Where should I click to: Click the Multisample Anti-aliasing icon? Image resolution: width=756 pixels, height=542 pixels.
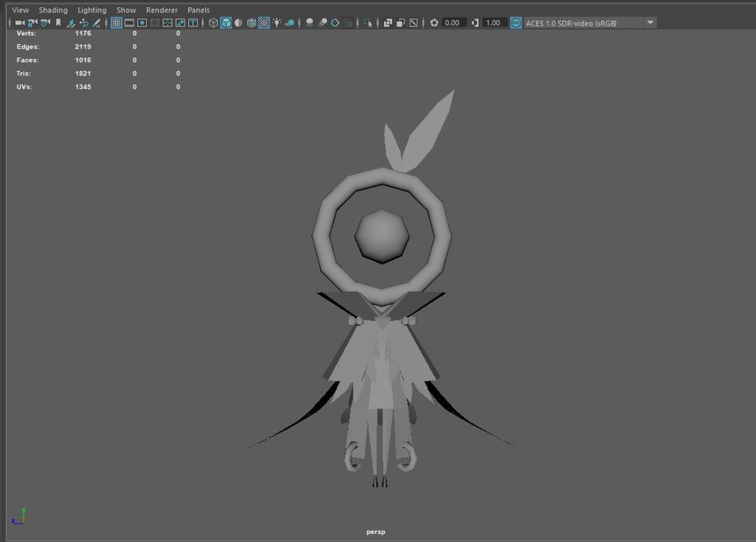335,23
